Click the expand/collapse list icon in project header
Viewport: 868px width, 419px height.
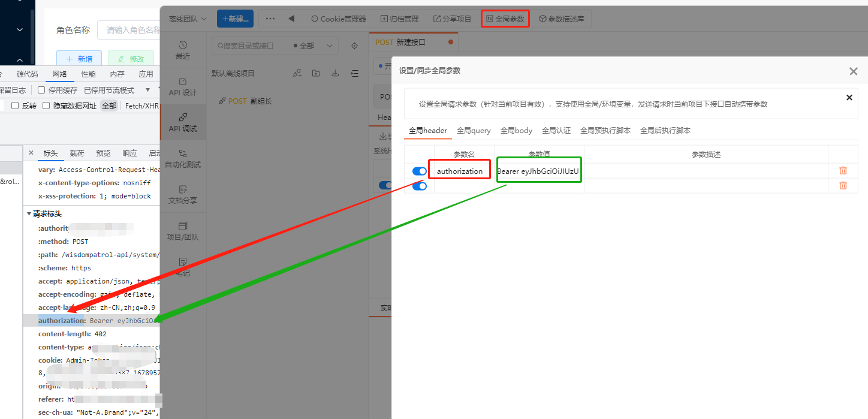(x=354, y=73)
